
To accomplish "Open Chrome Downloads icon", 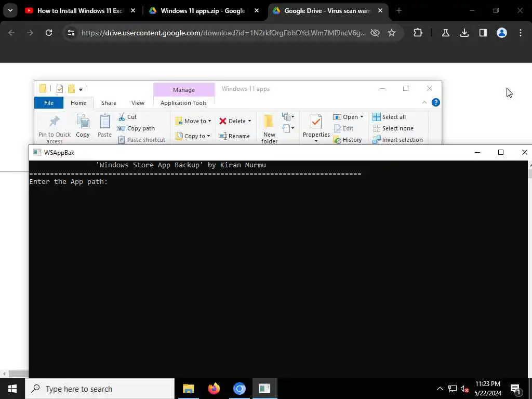I will (x=464, y=33).
